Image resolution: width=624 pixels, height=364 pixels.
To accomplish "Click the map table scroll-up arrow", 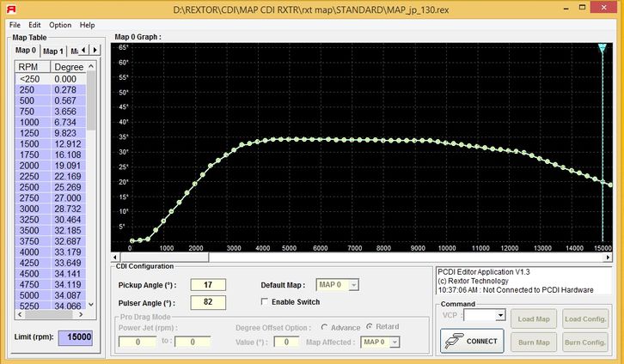I will [x=91, y=65].
